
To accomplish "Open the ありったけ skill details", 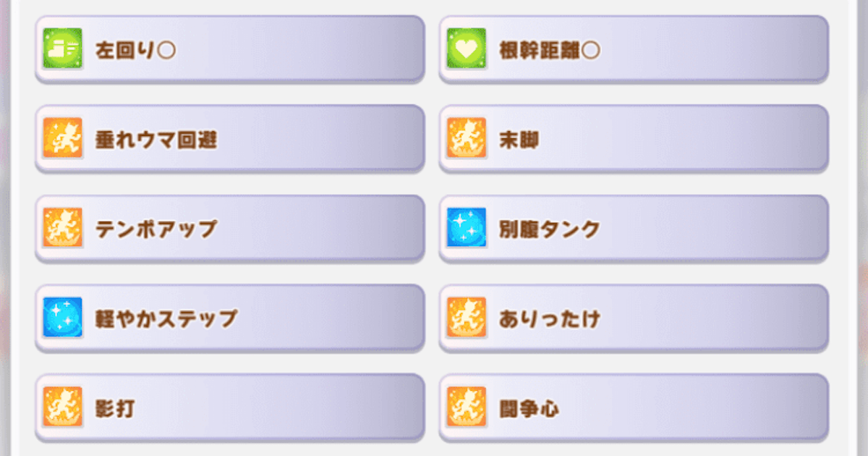I will click(634, 318).
